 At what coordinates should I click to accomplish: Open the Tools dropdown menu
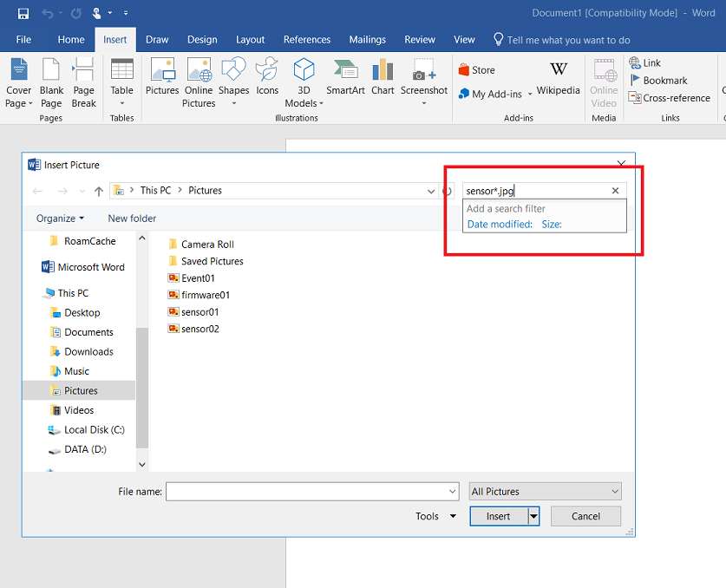(435, 516)
